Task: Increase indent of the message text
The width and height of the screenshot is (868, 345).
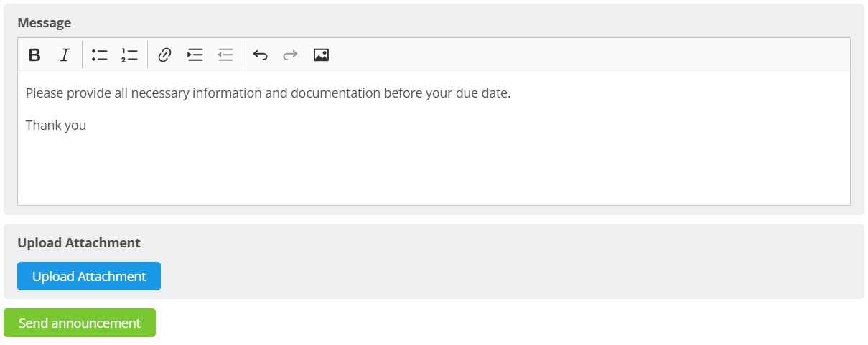Action: click(x=195, y=55)
